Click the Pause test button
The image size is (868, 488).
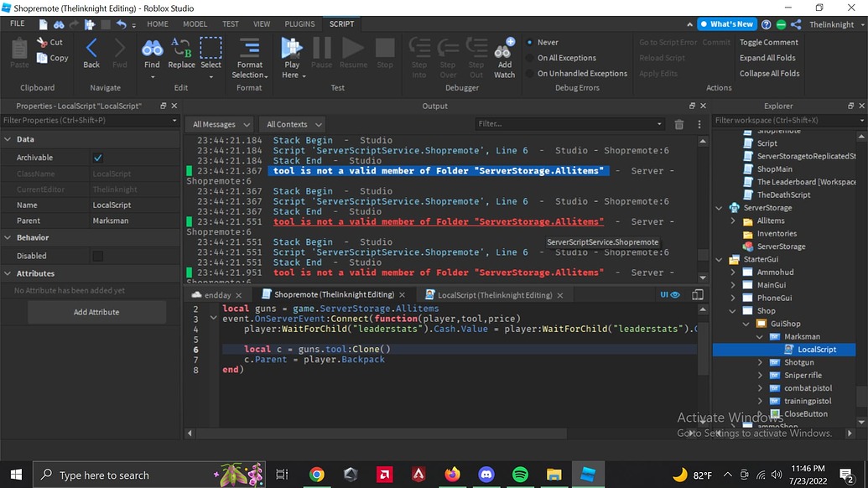pyautogui.click(x=322, y=54)
